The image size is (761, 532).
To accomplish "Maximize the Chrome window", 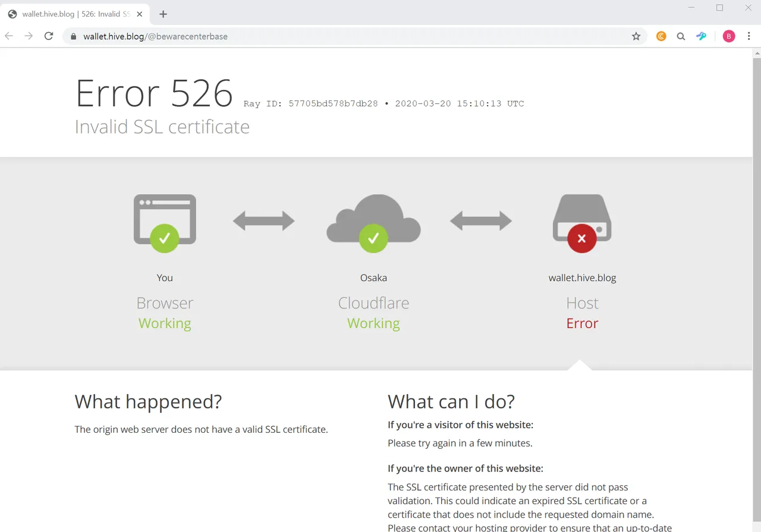I will click(x=719, y=8).
